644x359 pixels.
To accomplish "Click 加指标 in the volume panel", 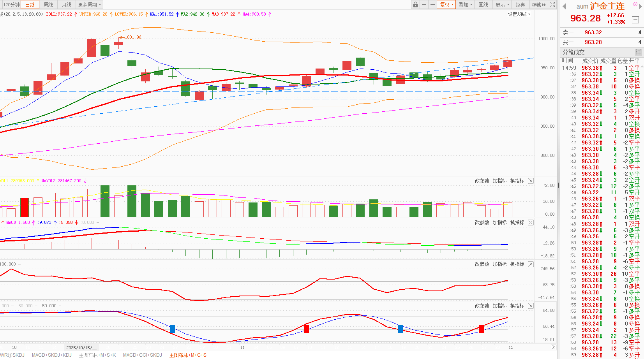I will click(499, 181).
